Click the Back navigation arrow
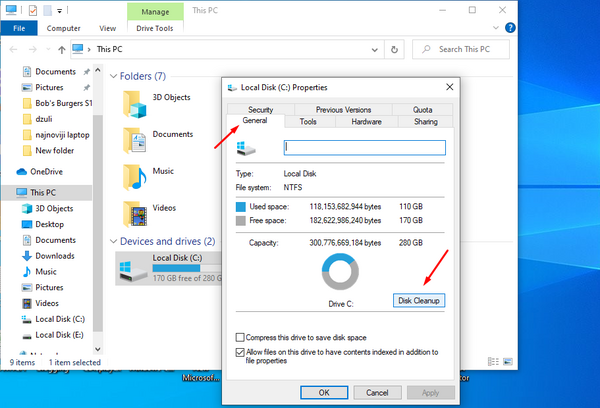 [x=14, y=49]
